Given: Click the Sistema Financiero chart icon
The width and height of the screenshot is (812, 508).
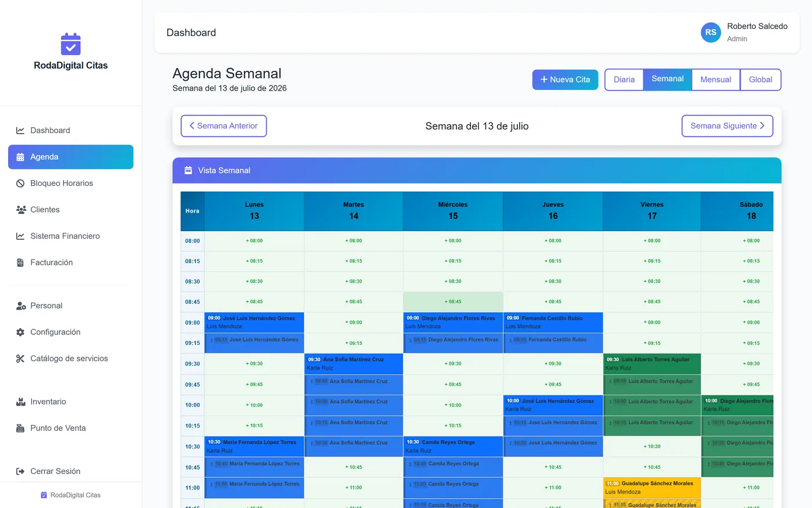Looking at the screenshot, I should point(20,236).
